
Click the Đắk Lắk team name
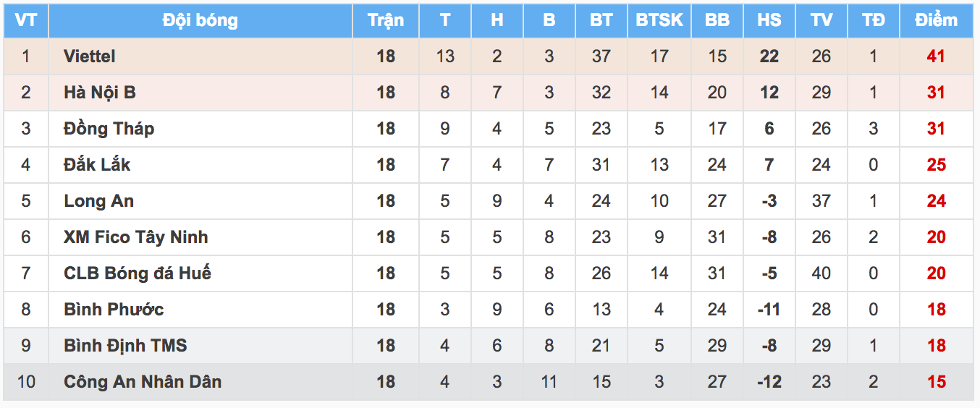[x=97, y=165]
